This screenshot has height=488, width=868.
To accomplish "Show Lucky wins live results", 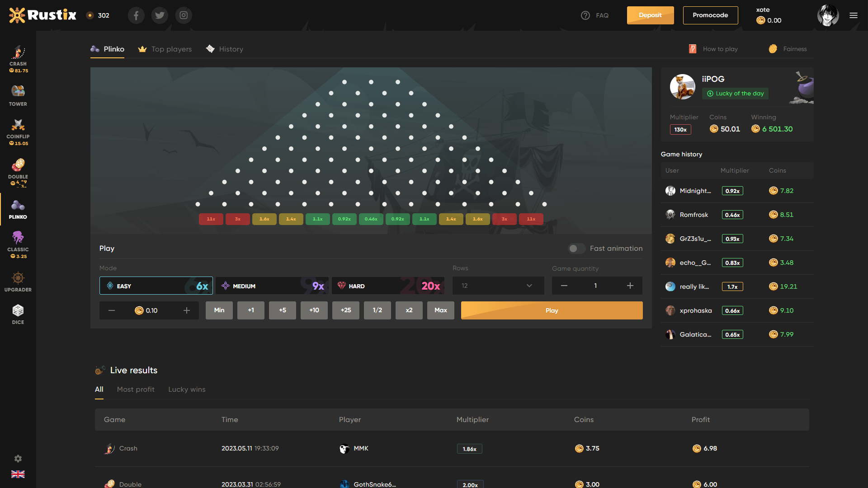I will point(187,389).
